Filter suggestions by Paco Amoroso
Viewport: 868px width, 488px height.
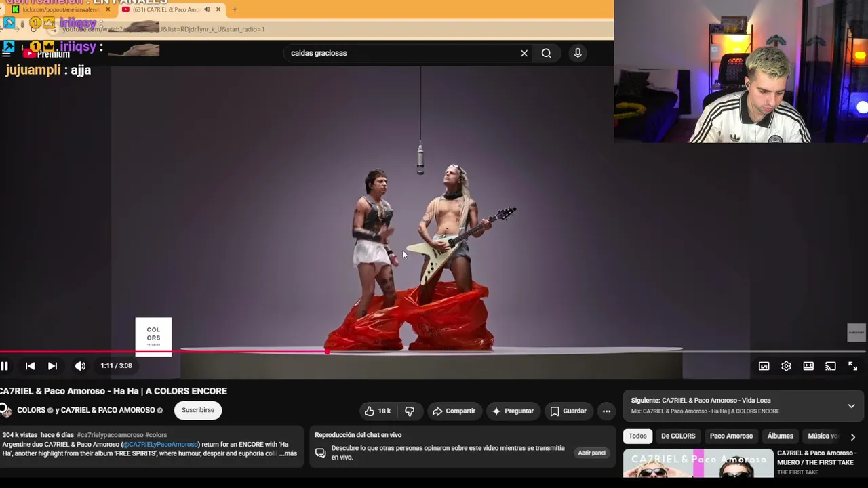(731, 436)
